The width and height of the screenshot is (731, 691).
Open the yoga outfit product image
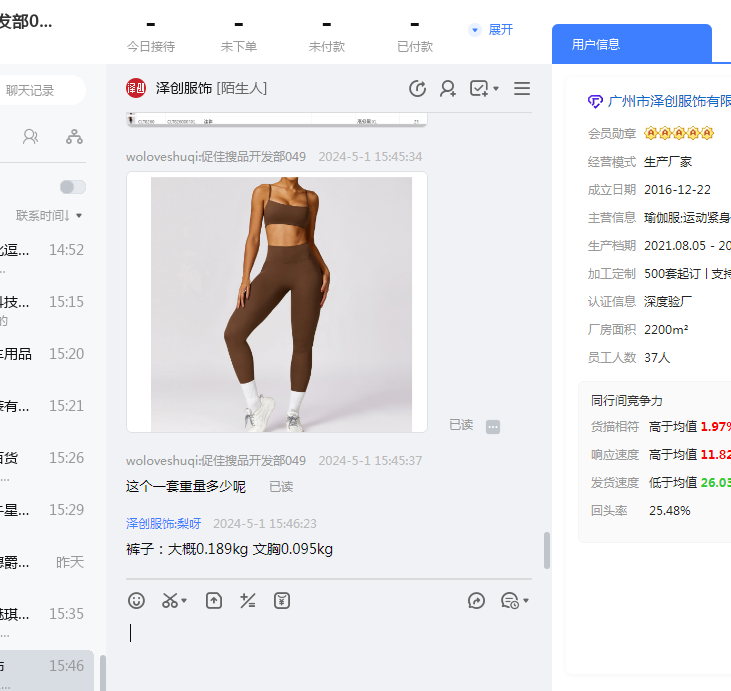(281, 304)
